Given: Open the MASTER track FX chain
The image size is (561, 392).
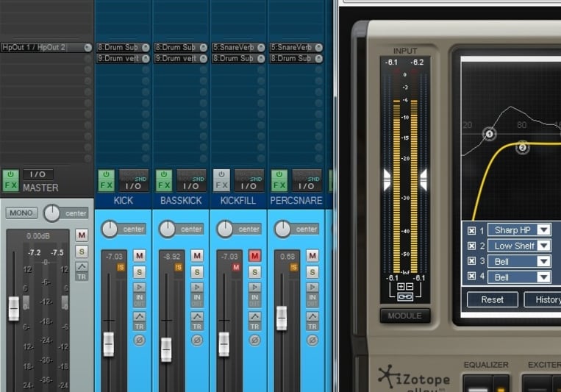Looking at the screenshot, I should [11, 186].
